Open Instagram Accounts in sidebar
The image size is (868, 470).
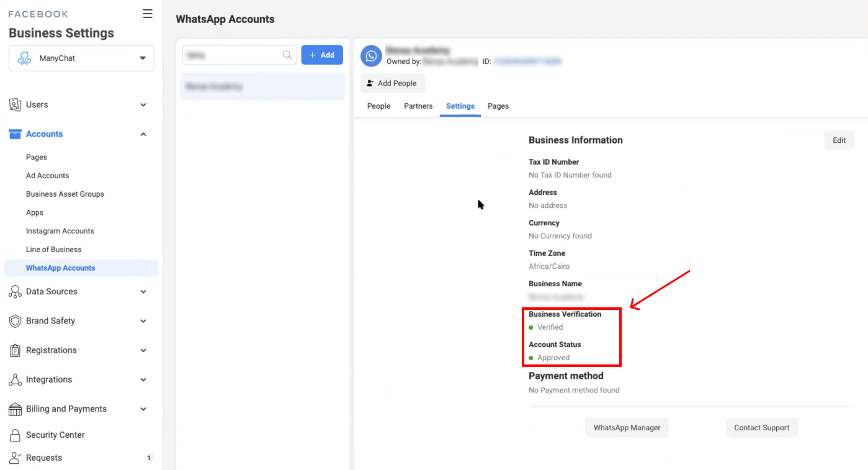[x=60, y=231]
